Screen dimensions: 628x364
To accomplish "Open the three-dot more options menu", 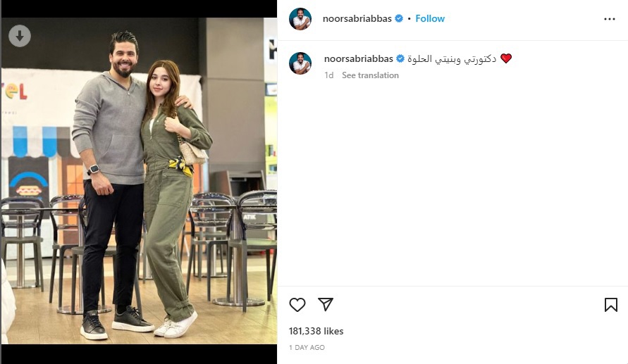I will coord(609,19).
